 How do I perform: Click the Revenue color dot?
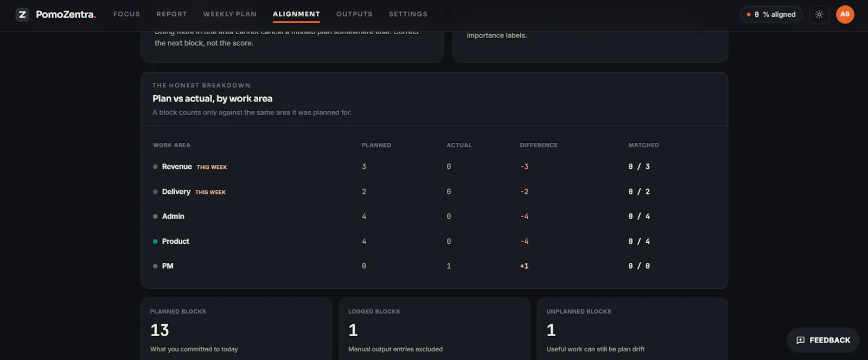pos(155,167)
